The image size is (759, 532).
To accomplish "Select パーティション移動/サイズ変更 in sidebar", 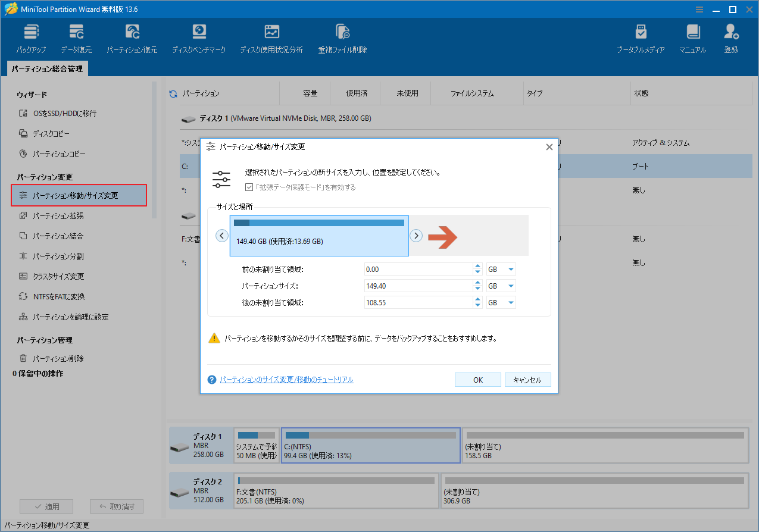I will pos(79,195).
